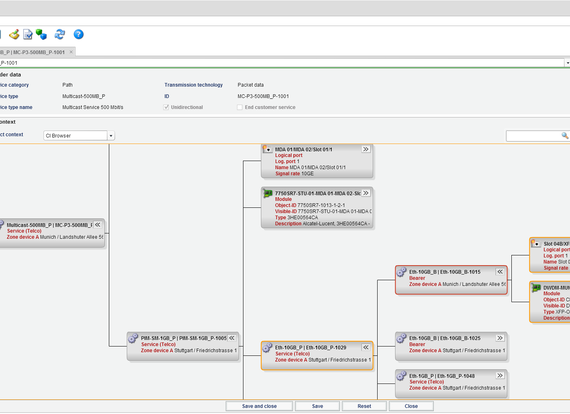Image resolution: width=570 pixels, height=414 pixels.
Task: Click gear icon of Eth-10GB_B-1025 node
Action: tap(401, 338)
